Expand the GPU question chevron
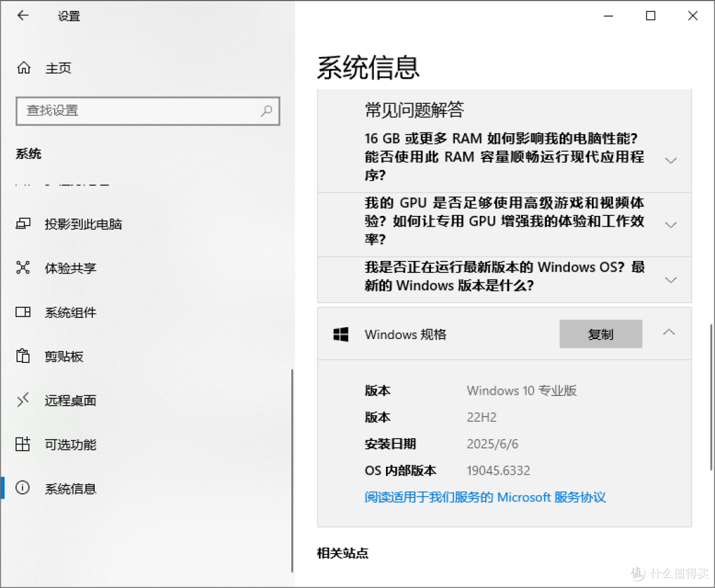 671,225
